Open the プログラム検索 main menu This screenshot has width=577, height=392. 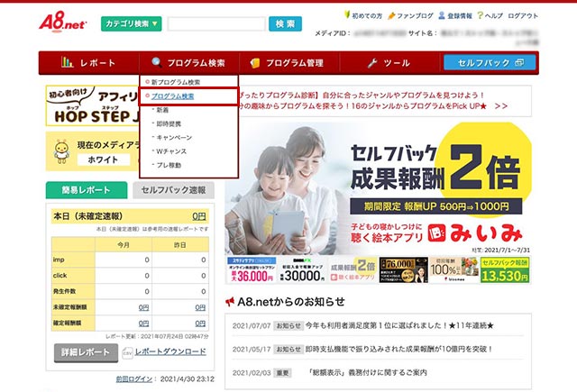[189, 63]
